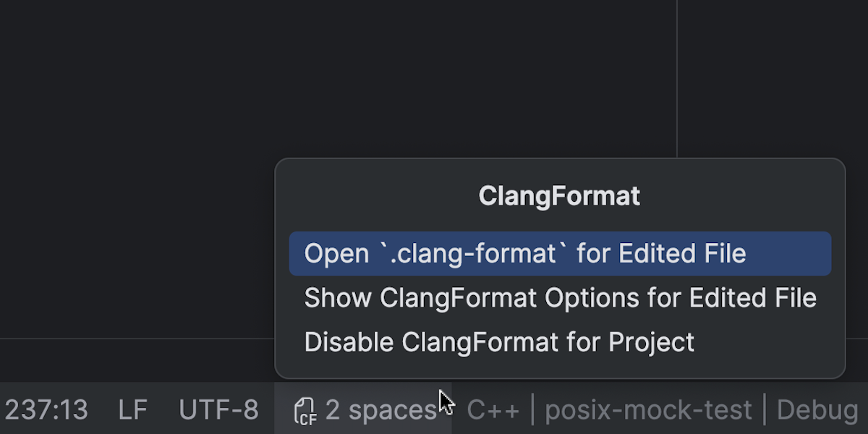
Task: Switch the Debug profile in status bar
Action: (817, 410)
